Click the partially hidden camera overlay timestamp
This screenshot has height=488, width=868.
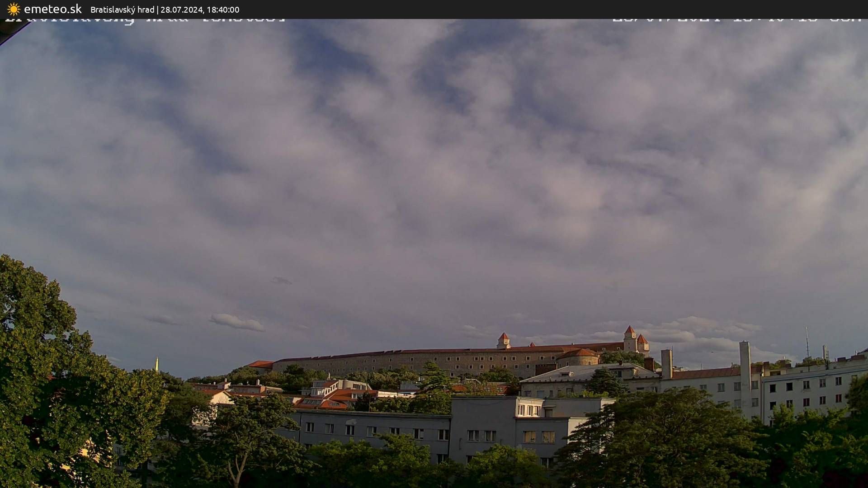[x=737, y=20]
